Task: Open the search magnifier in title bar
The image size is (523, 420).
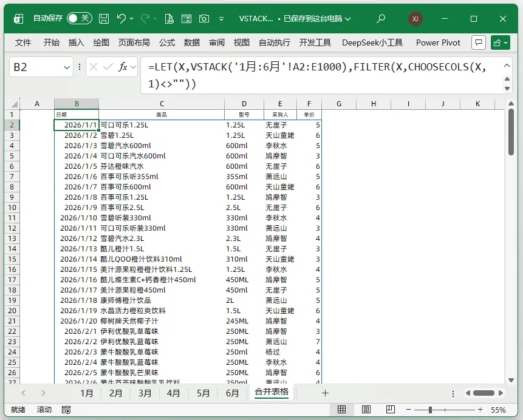Action: click(381, 19)
